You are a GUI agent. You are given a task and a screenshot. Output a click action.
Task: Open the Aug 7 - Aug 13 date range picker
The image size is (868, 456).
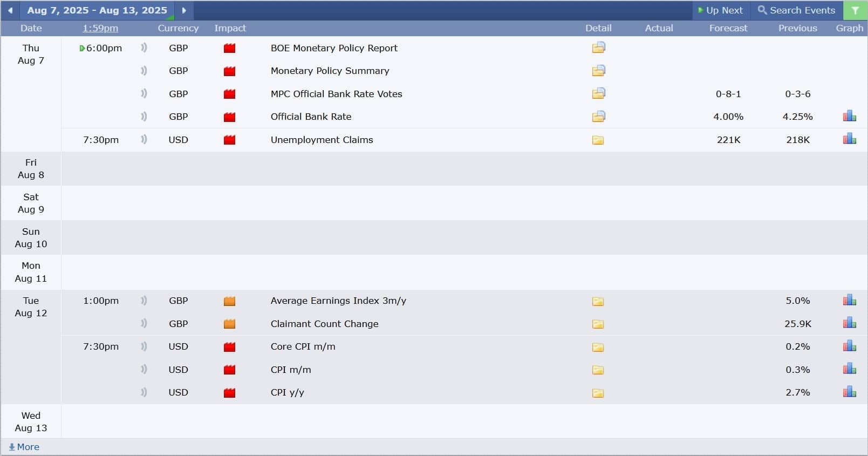[x=97, y=10]
